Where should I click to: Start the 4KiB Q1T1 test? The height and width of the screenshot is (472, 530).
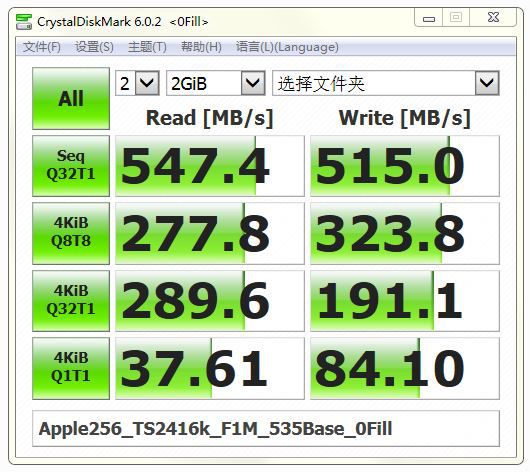(71, 368)
